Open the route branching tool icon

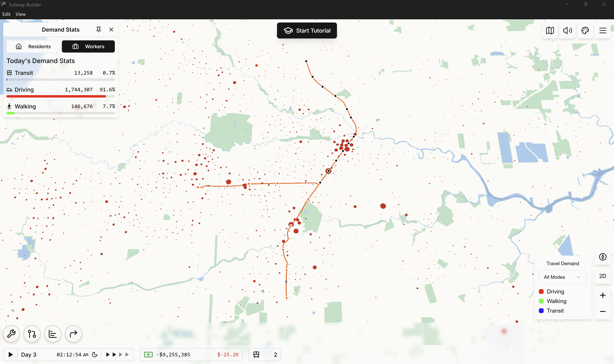tap(32, 334)
